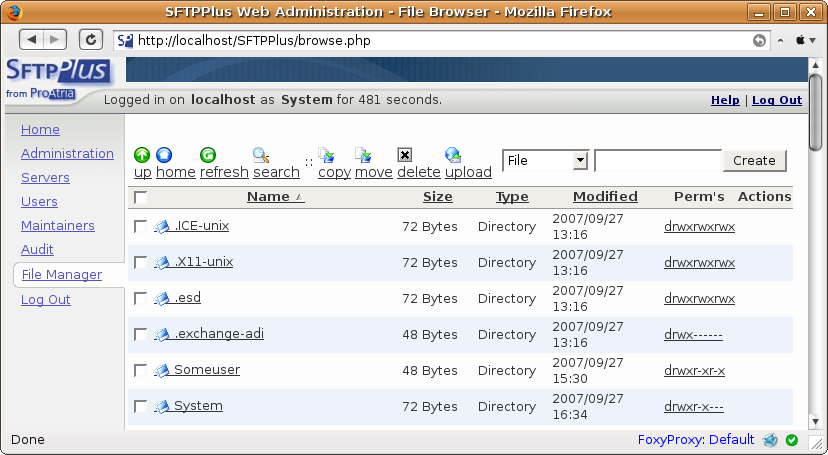Sort by Type column header
828x455 pixels.
512,196
